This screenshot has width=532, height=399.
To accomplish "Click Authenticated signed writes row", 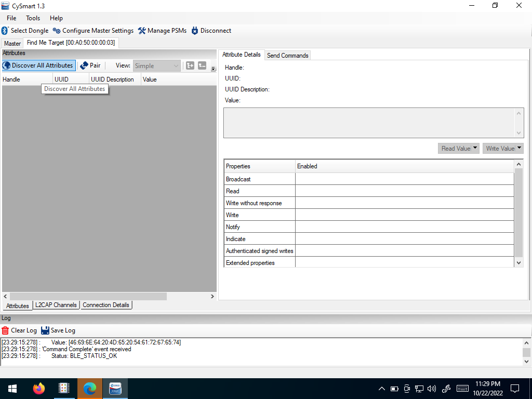I will (369, 251).
